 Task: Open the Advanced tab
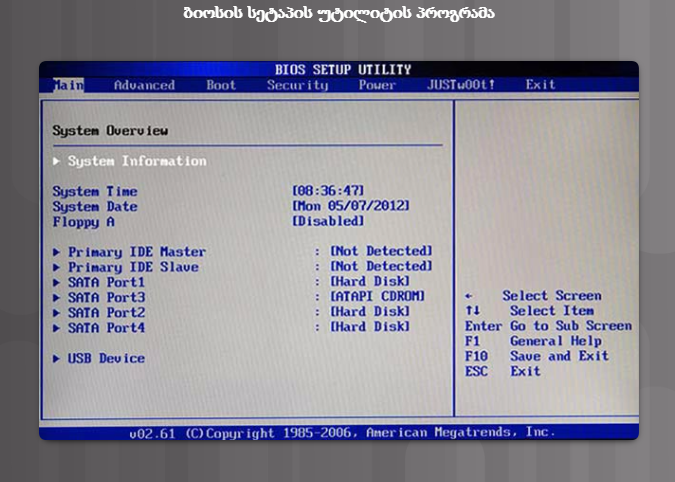(x=144, y=85)
